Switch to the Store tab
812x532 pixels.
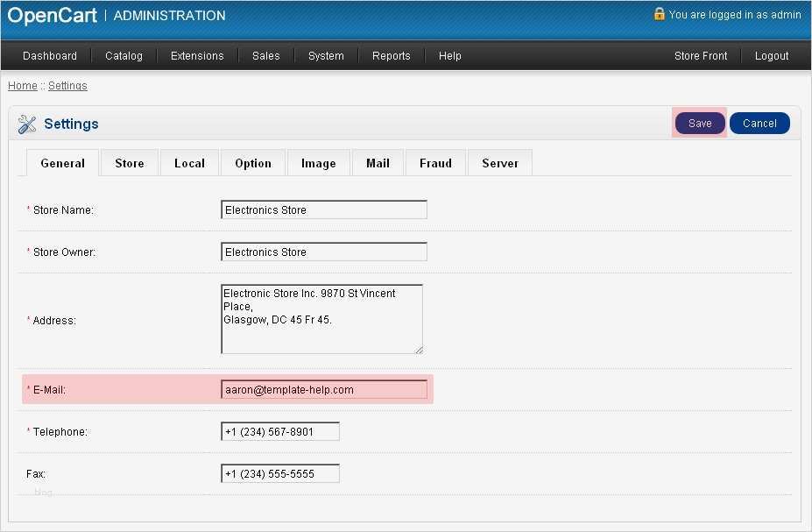pyautogui.click(x=130, y=163)
